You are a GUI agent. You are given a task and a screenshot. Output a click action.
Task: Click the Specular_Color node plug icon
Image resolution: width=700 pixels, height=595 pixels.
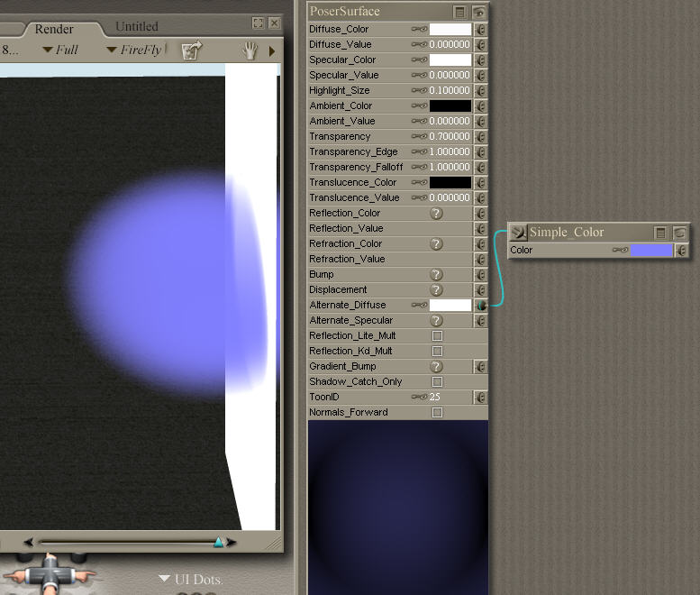(480, 59)
